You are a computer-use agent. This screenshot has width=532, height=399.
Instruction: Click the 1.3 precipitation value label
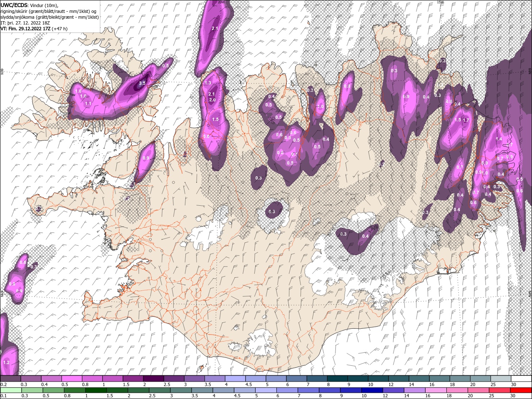coord(208,83)
